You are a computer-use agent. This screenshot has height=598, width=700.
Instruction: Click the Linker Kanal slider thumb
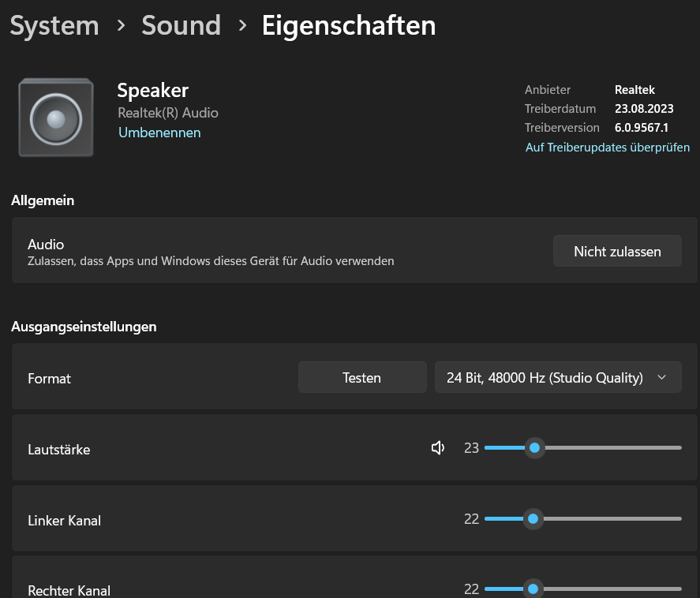pos(533,519)
